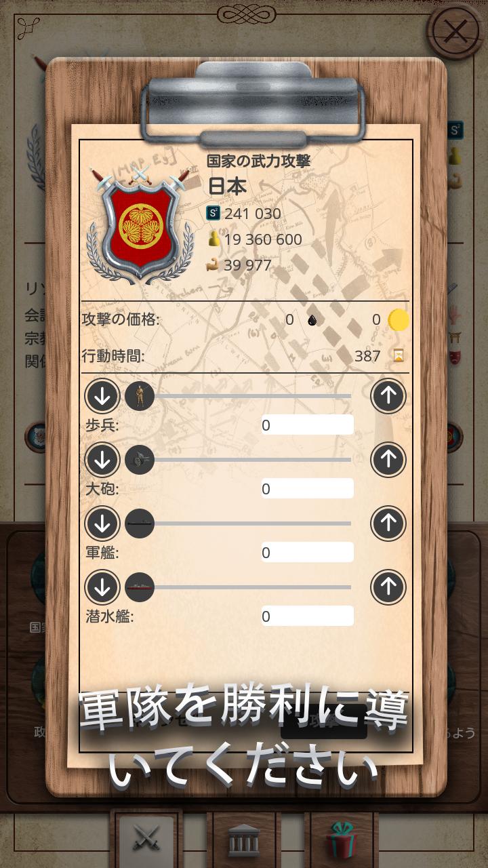Decrease warship (軍艦) count with down arrow

click(102, 524)
